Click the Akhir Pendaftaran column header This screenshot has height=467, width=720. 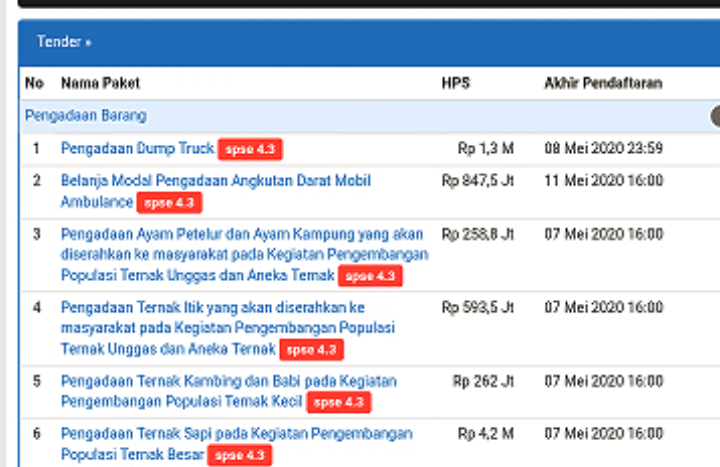pyautogui.click(x=603, y=83)
